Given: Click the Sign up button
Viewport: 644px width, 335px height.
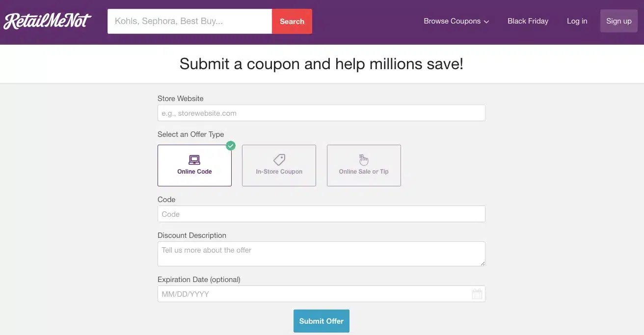Looking at the screenshot, I should (618, 21).
